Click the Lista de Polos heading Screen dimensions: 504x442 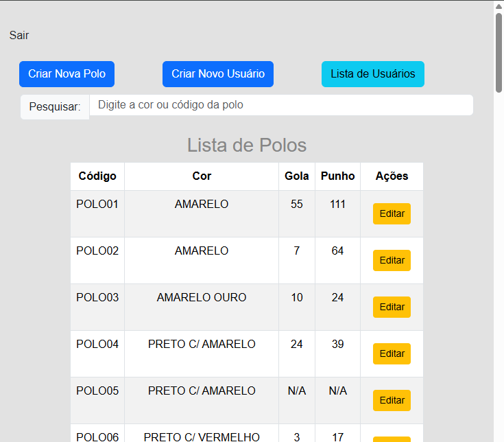point(247,145)
